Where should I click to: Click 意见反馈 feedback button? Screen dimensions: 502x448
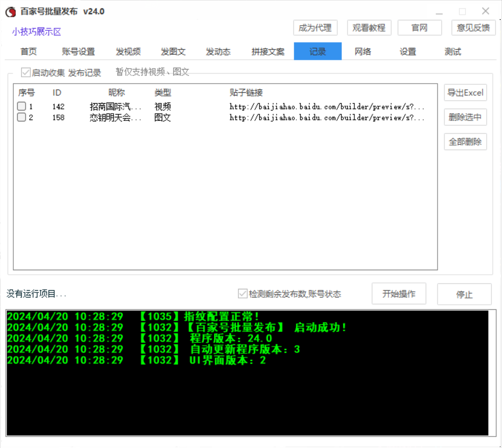click(x=473, y=28)
